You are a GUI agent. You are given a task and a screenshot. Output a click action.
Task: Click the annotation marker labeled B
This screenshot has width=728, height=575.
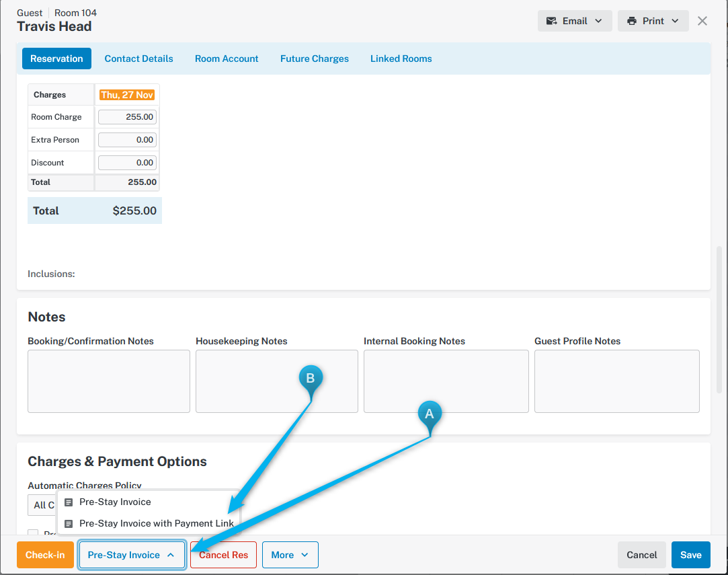click(x=311, y=379)
